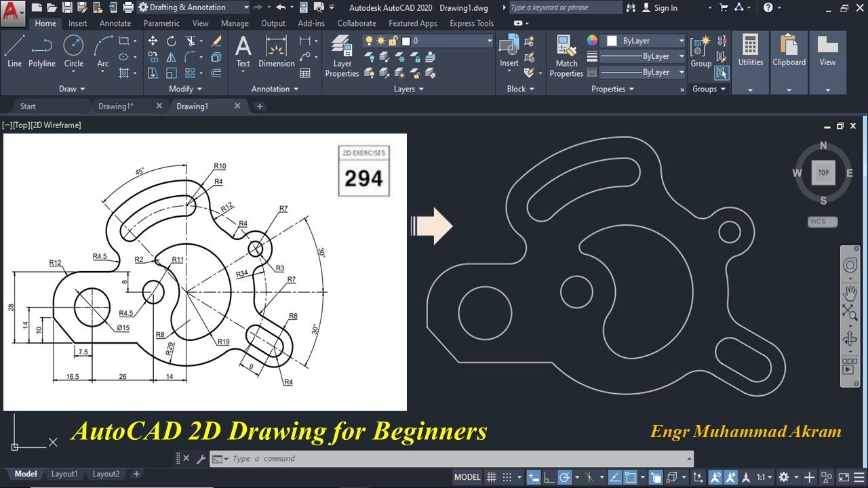Click the keyword search box
The height and width of the screenshot is (488, 868).
click(x=565, y=7)
